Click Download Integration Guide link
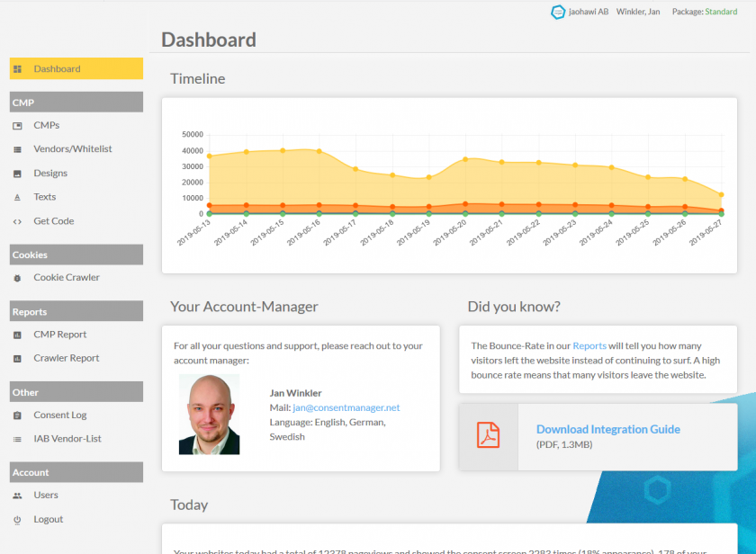Image resolution: width=756 pixels, height=554 pixels. [x=608, y=429]
